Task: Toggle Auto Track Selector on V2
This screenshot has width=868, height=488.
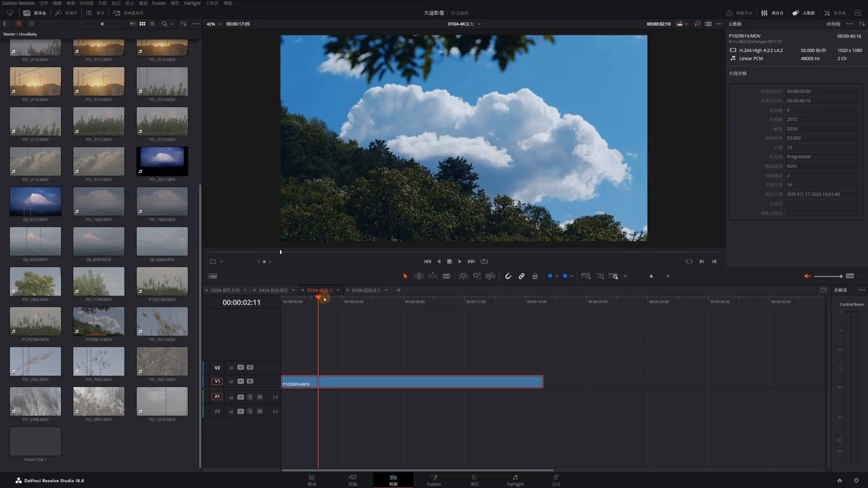Action: click(240, 367)
